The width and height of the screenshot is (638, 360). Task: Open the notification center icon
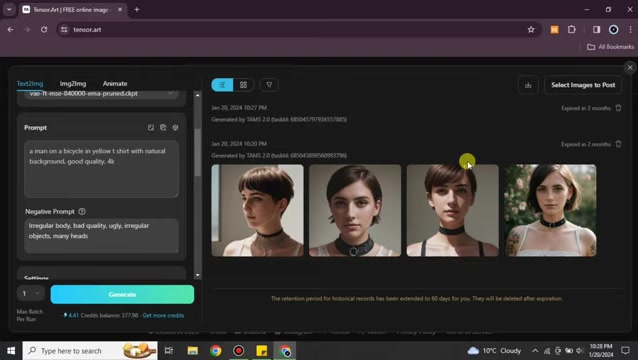[x=625, y=350]
